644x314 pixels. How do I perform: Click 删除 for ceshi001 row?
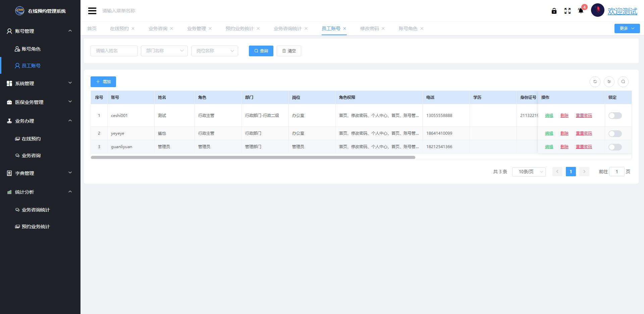tap(565, 116)
